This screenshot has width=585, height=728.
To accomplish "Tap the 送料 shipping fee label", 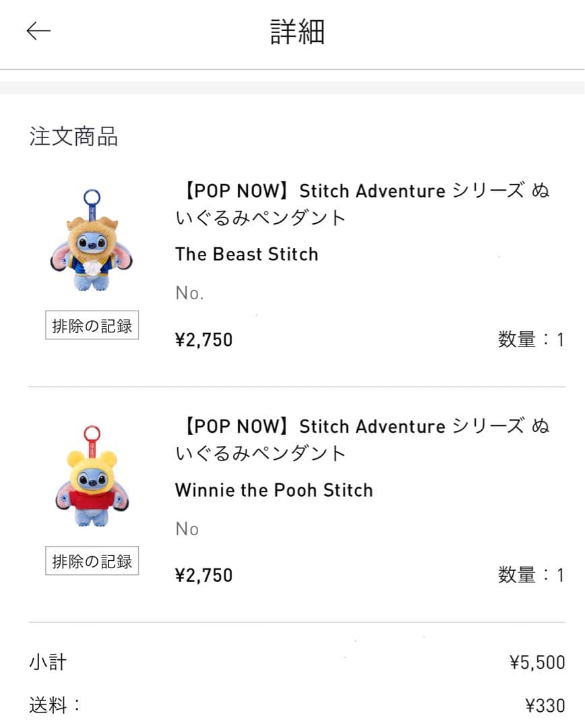I will (54, 706).
